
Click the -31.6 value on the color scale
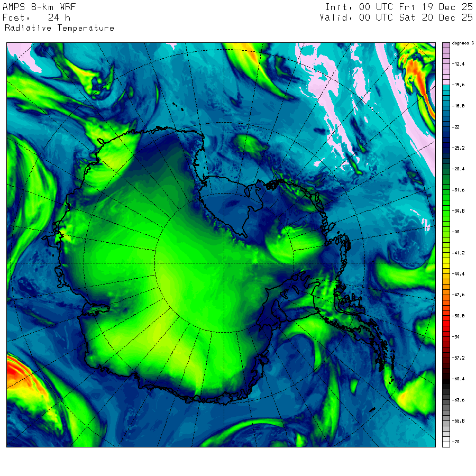tap(458, 190)
